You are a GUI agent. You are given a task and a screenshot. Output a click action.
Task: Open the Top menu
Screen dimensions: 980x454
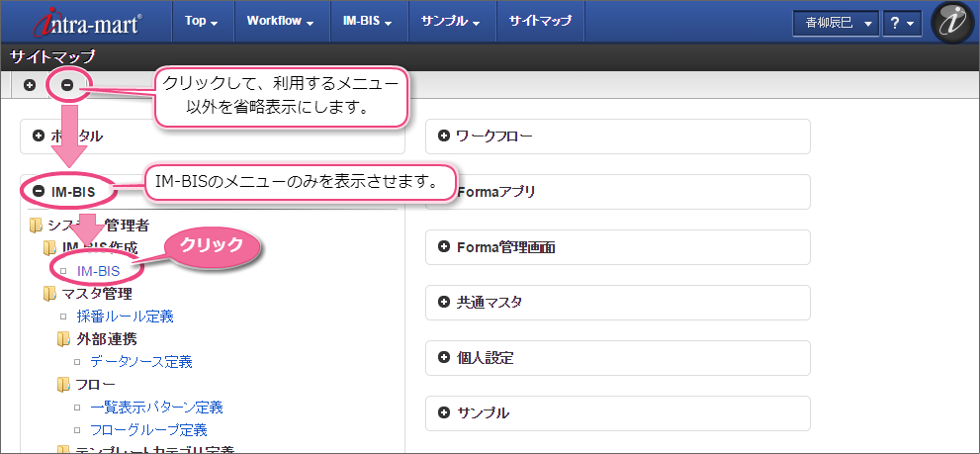pyautogui.click(x=202, y=21)
